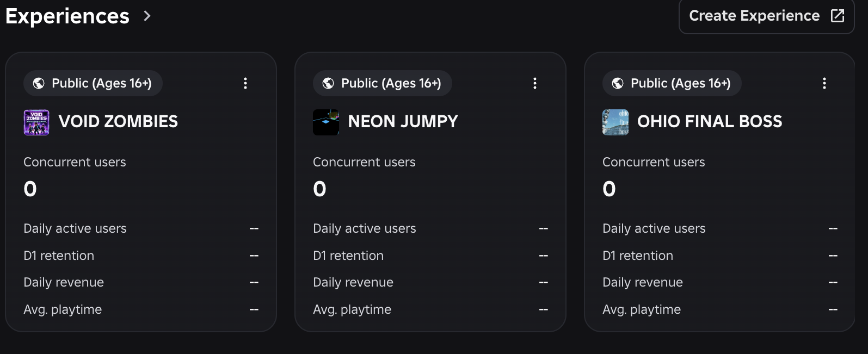Click D1 retention on OHIO FINAL BOSS card
Viewport: 868px width, 354px height.
638,256
